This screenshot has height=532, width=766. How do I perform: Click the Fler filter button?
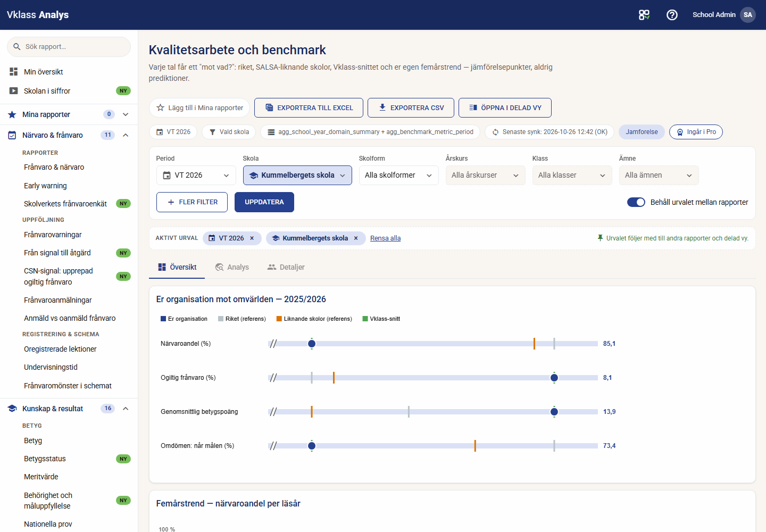pos(192,202)
